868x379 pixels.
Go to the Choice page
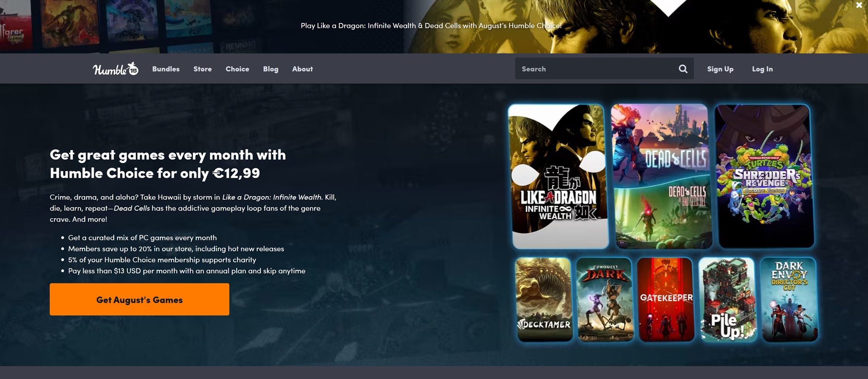[x=237, y=69]
